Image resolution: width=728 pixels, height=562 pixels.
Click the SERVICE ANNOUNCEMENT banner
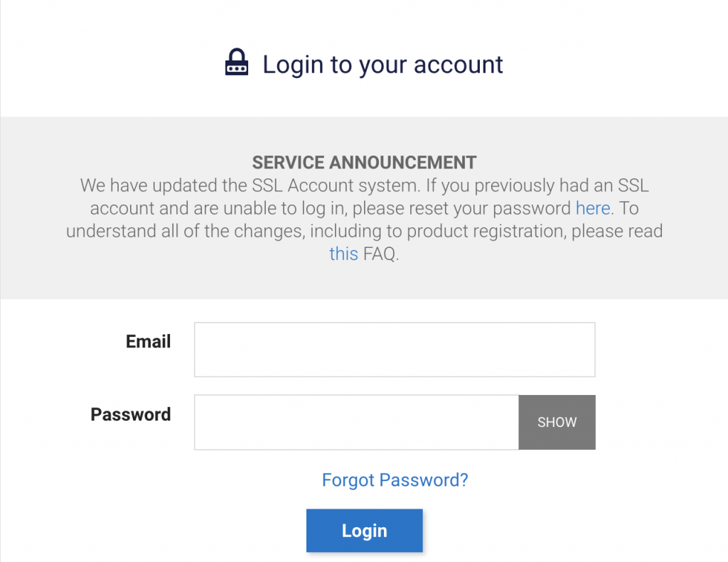[364, 162]
